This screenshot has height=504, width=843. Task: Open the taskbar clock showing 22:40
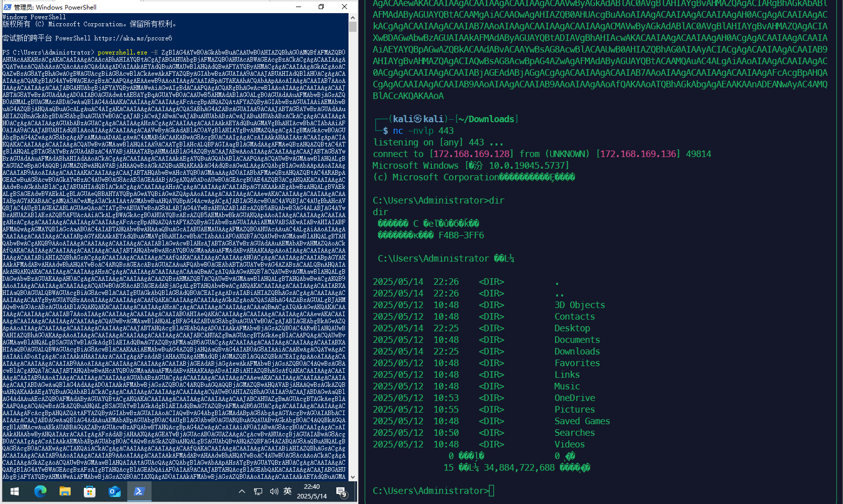[312, 491]
